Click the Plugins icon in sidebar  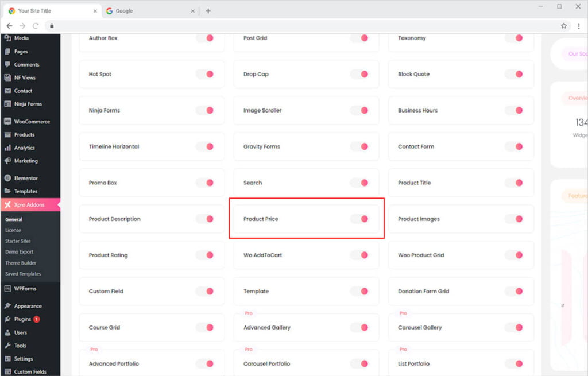click(7, 319)
